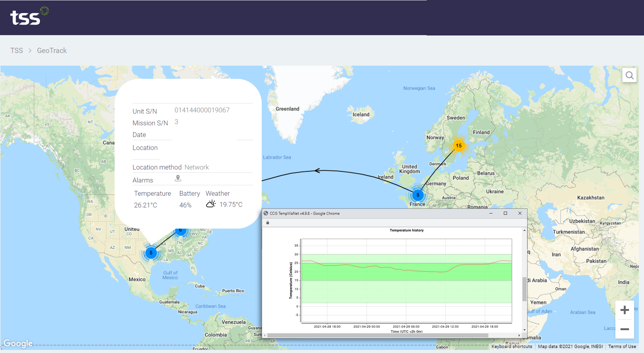This screenshot has height=353, width=644.
Task: Select the yellow 15 marker over Sweden
Action: [458, 146]
